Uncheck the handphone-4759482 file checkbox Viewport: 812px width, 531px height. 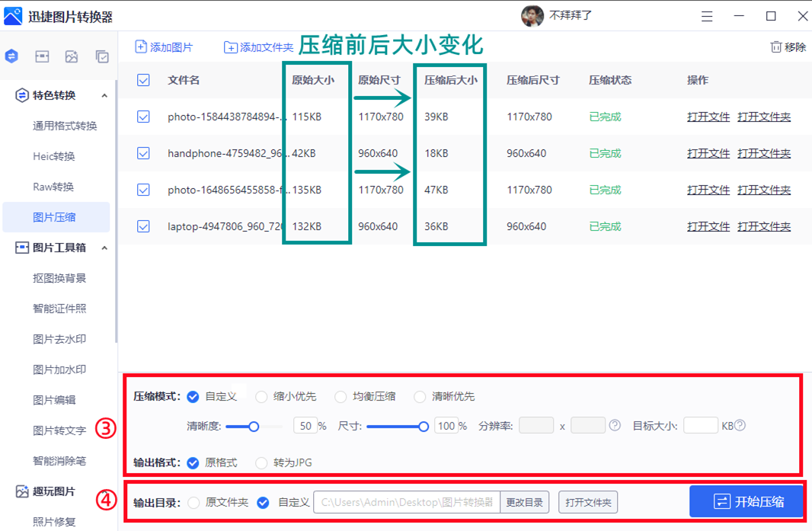tap(143, 153)
